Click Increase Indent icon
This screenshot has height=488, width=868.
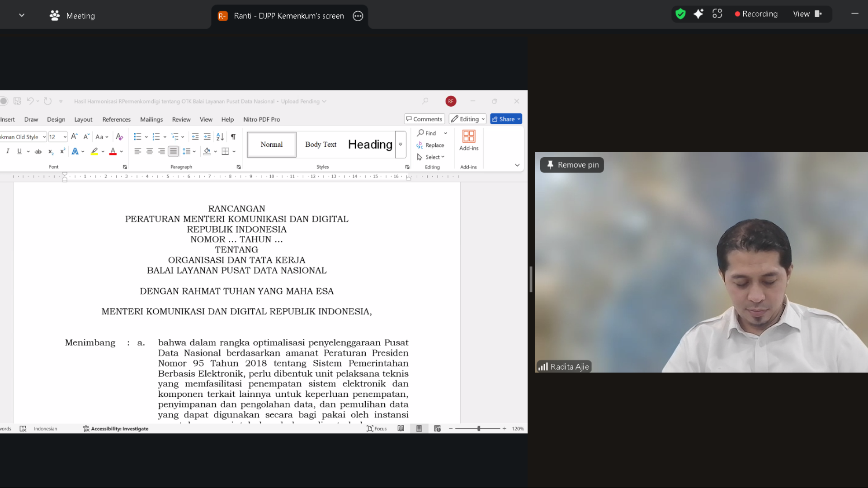coord(207,137)
